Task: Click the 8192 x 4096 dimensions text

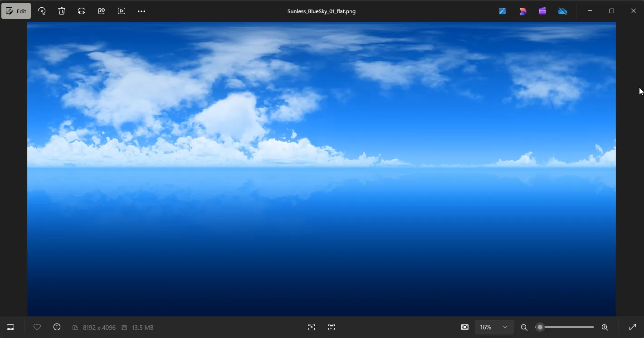Action: pyautogui.click(x=99, y=328)
